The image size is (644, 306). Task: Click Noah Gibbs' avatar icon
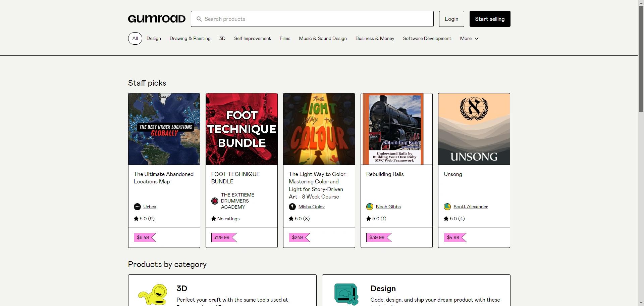pyautogui.click(x=370, y=207)
